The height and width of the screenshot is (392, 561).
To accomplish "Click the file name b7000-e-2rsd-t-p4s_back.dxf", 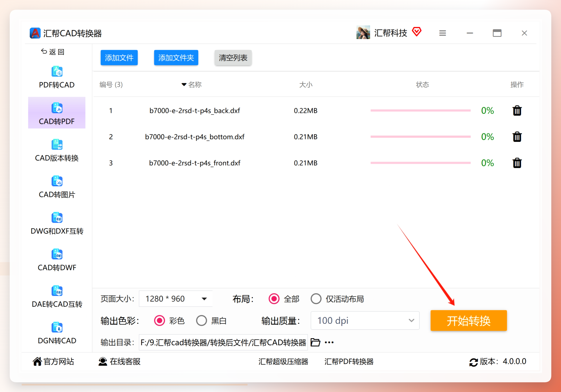I will click(195, 111).
